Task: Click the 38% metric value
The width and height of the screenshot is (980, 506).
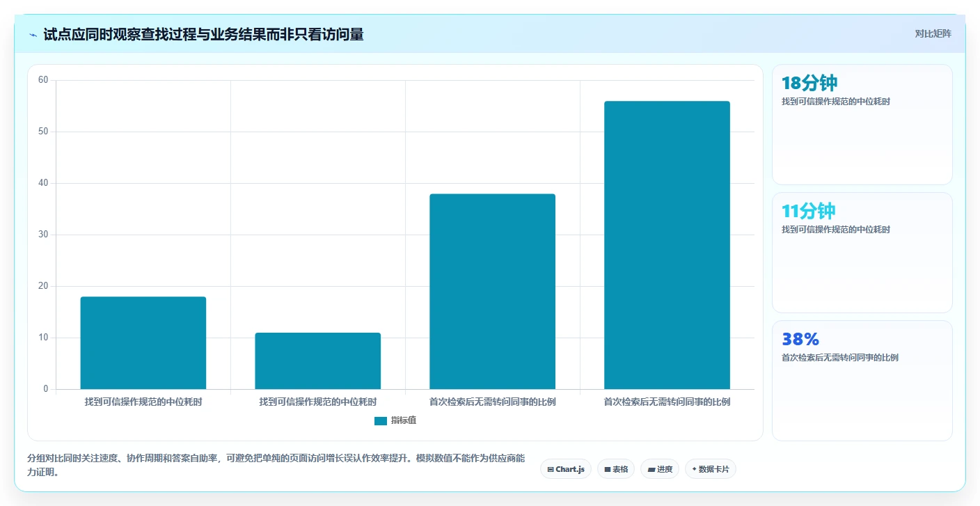Action: [800, 340]
